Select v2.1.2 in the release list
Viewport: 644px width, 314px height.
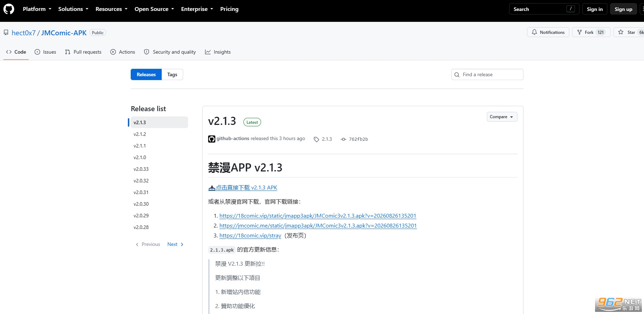click(x=159, y=134)
